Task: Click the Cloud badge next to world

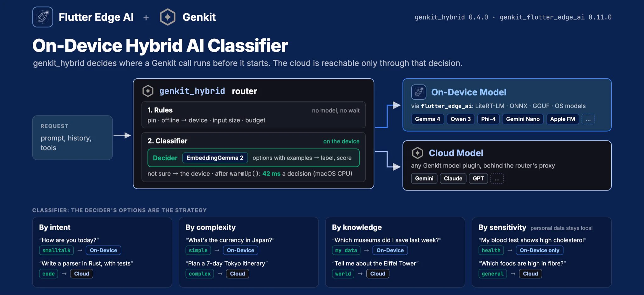Action: tap(378, 274)
